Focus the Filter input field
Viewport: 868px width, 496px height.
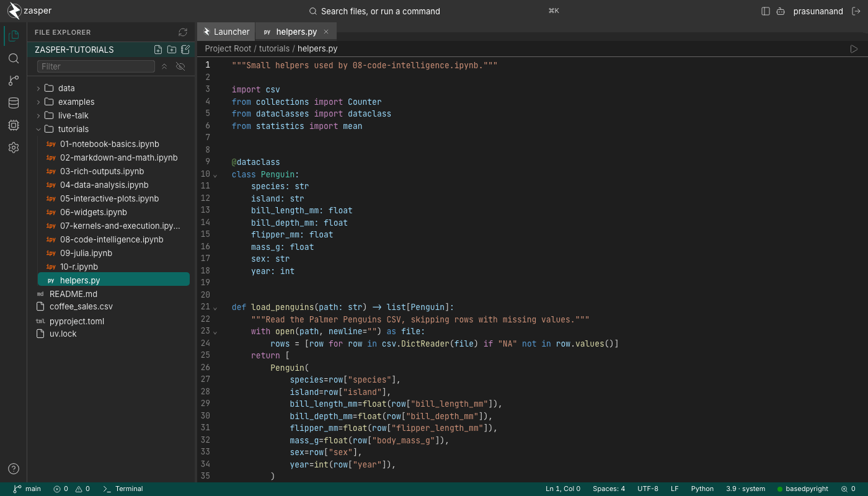click(x=96, y=66)
